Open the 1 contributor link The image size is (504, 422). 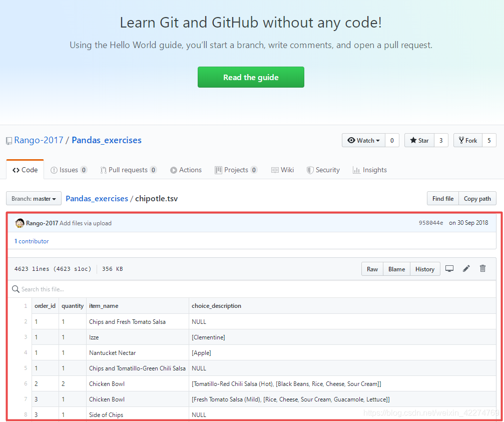tap(32, 241)
